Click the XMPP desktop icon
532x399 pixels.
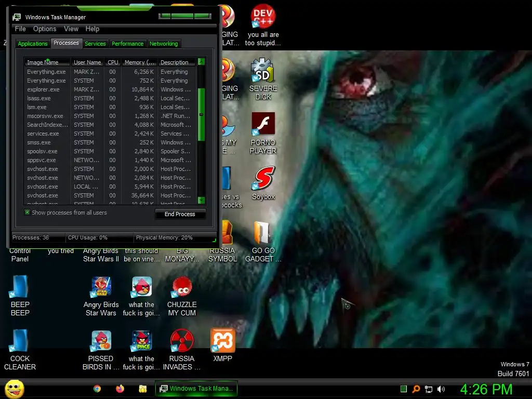(x=222, y=340)
